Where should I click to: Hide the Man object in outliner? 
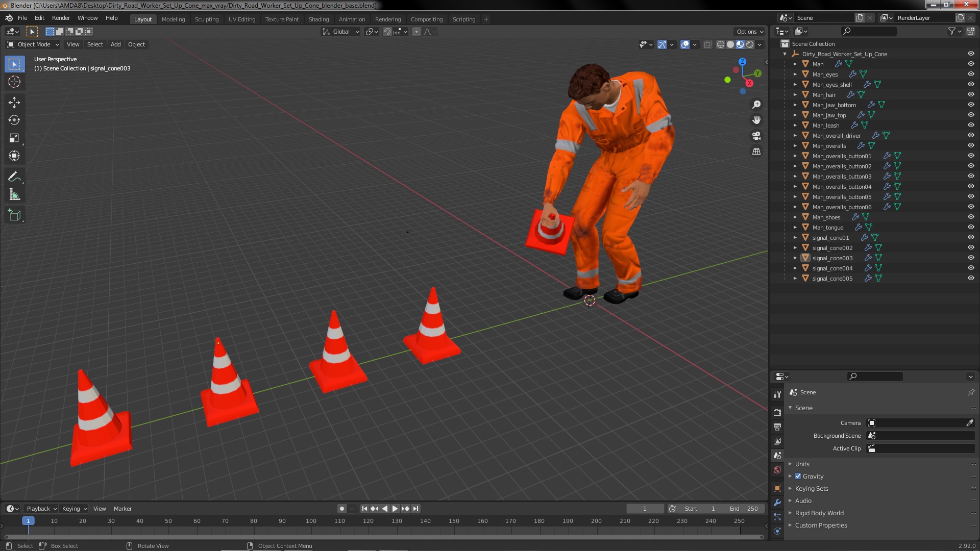pyautogui.click(x=971, y=64)
